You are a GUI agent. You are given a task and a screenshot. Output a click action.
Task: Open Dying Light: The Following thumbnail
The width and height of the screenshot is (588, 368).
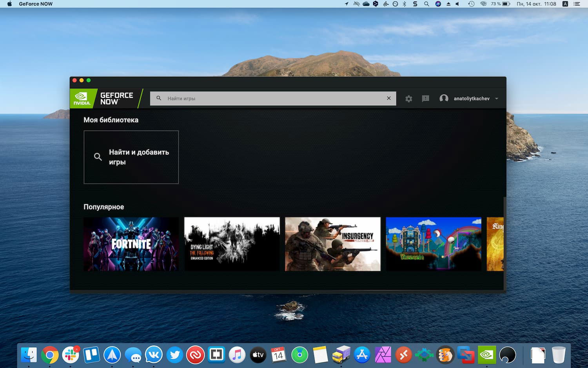[x=231, y=244]
